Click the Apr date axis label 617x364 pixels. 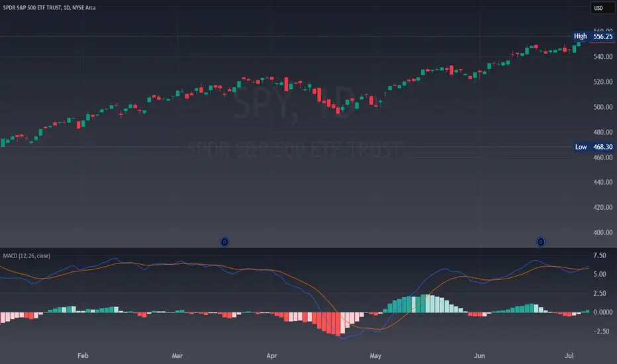[271, 356]
